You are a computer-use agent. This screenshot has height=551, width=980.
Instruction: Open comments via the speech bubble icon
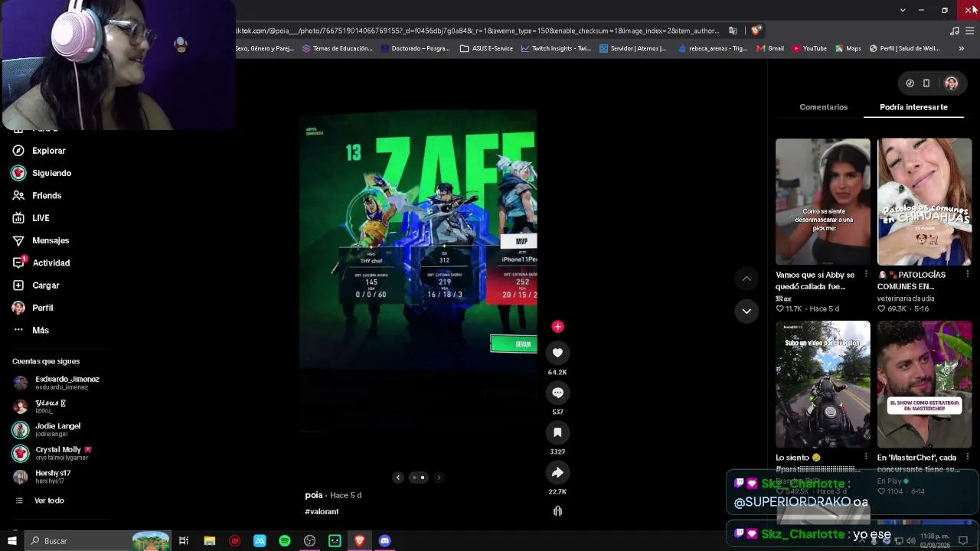pos(557,393)
